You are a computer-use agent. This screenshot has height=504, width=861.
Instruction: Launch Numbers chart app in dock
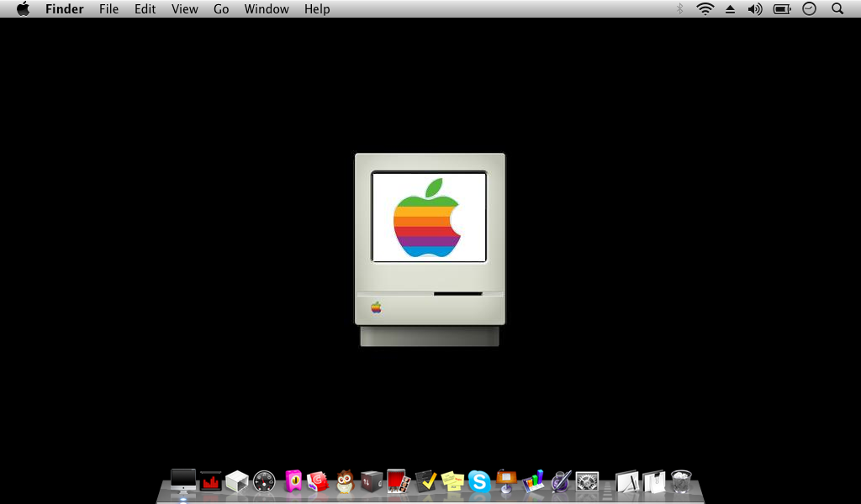533,481
